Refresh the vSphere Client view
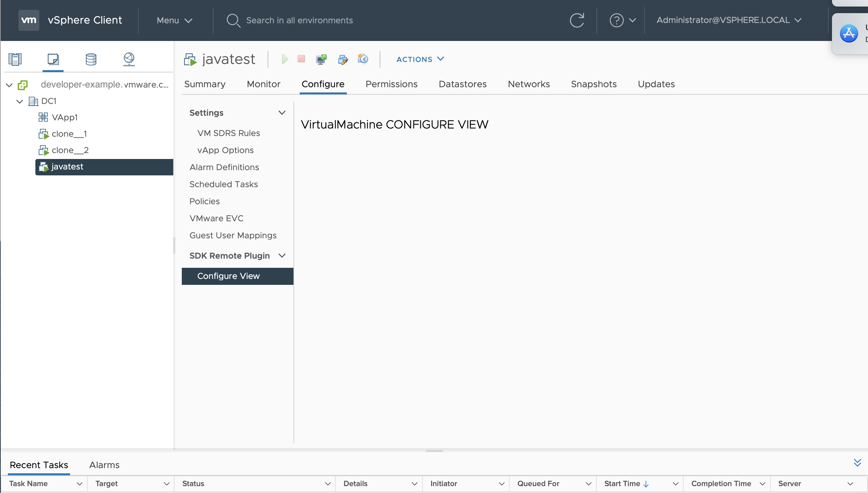This screenshot has width=868, height=493. click(x=577, y=20)
